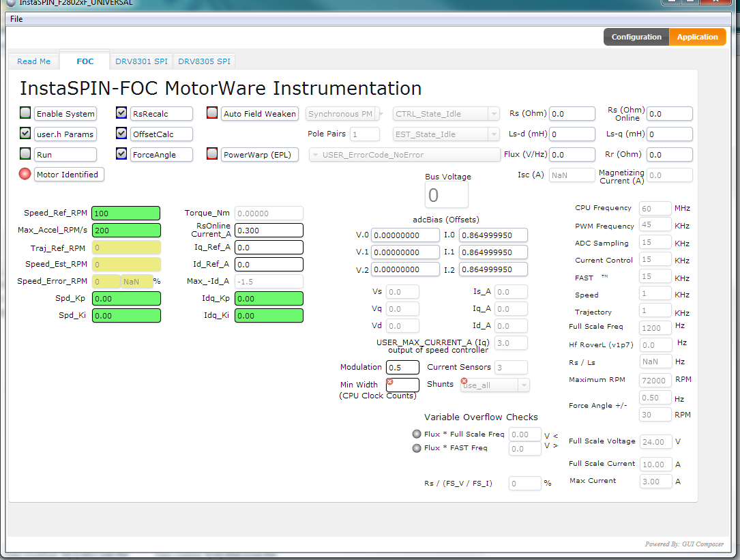Viewport: 740px width, 560px height.
Task: Uncheck the user.h Params checkbox
Action: tap(25, 133)
